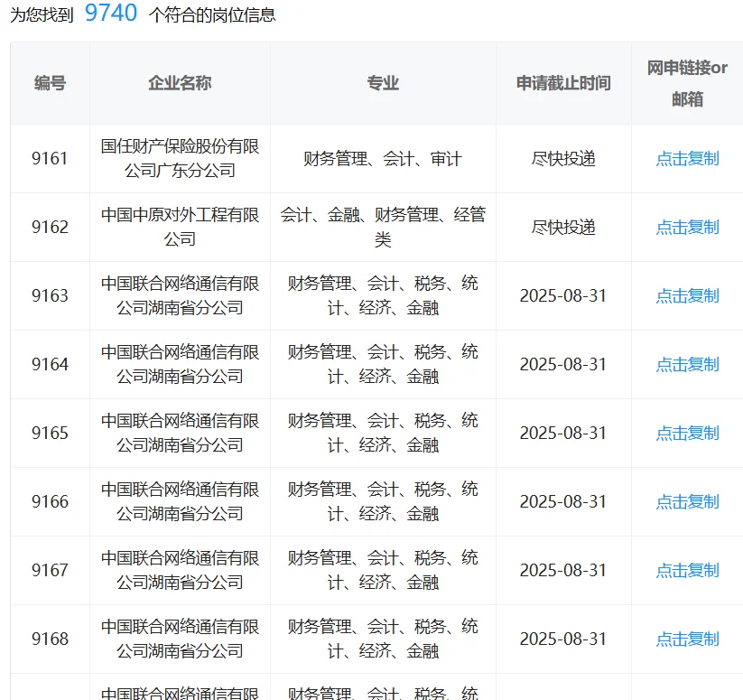This screenshot has height=700, width=743.
Task: Click 点击复制 in row 9165
Action: pos(687,433)
